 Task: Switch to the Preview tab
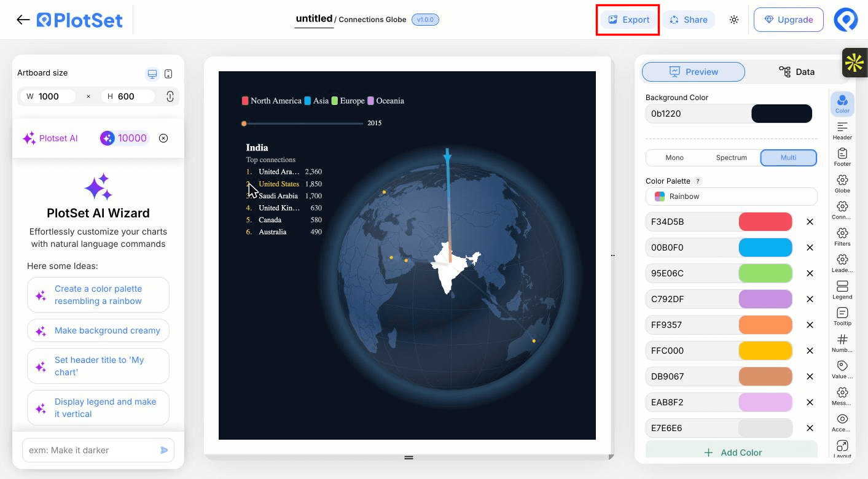[694, 72]
